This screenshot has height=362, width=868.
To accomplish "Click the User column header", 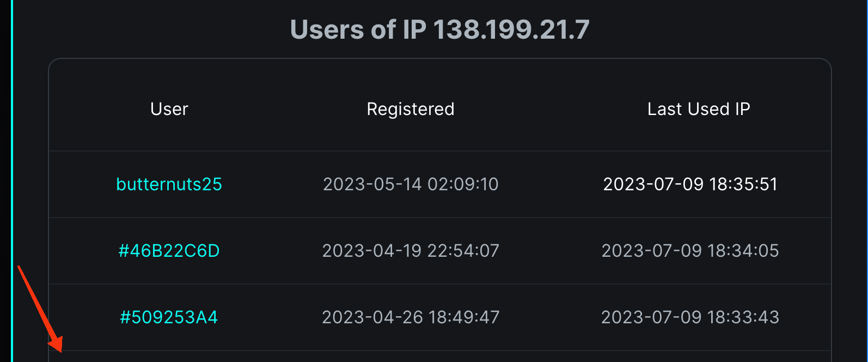I will pos(169,109).
